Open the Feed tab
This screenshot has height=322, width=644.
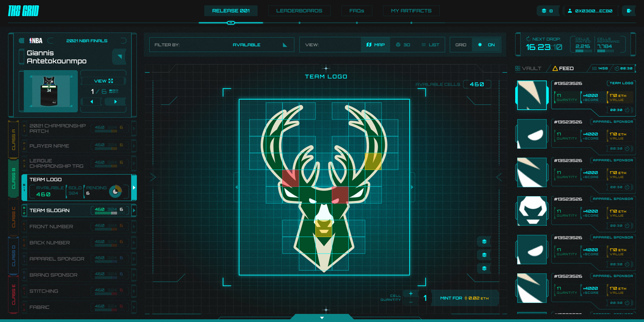(x=563, y=68)
